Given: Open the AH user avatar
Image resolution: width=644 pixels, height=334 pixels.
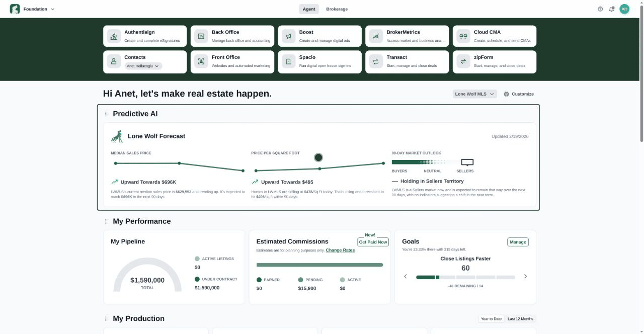Looking at the screenshot, I should point(624,9).
